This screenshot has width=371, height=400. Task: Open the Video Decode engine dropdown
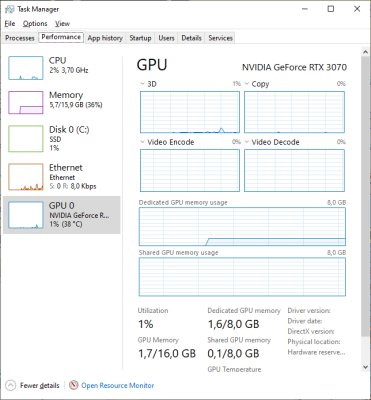247,142
